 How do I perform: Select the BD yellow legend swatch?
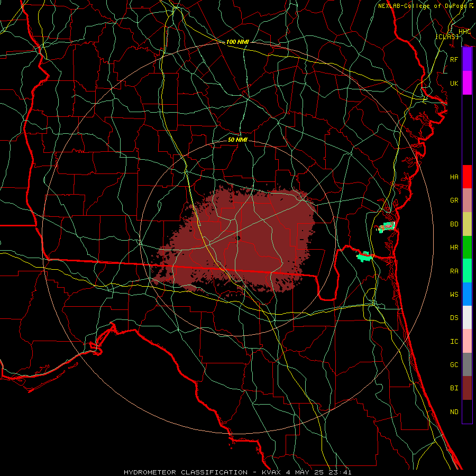point(467,224)
